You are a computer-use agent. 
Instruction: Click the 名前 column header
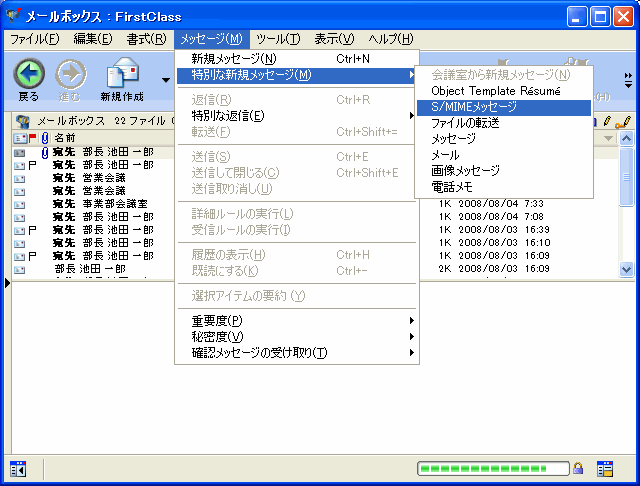pyautogui.click(x=64, y=137)
